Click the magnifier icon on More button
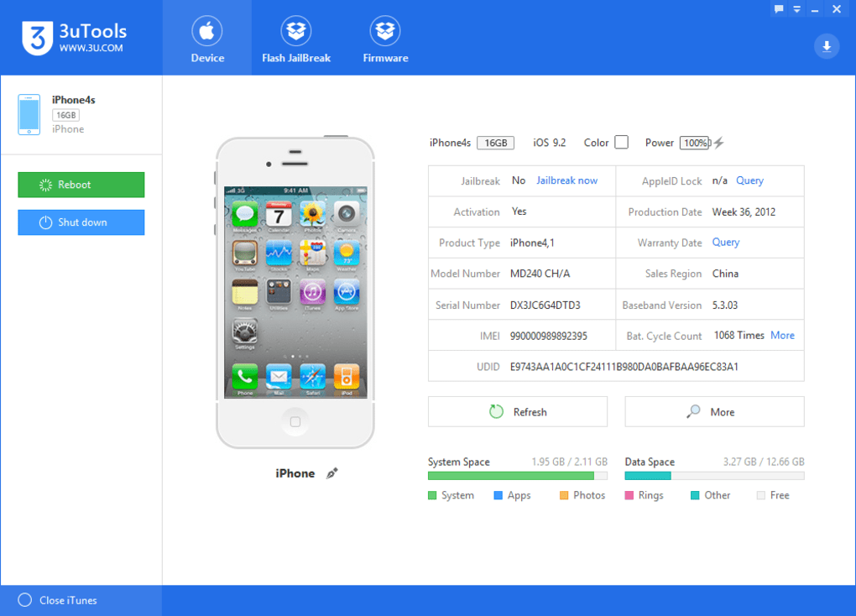 [693, 411]
